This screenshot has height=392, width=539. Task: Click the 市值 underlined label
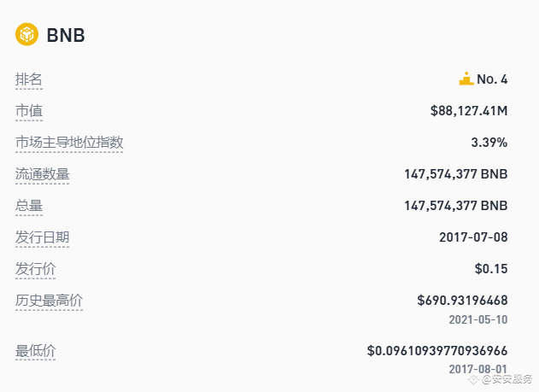[x=29, y=111]
